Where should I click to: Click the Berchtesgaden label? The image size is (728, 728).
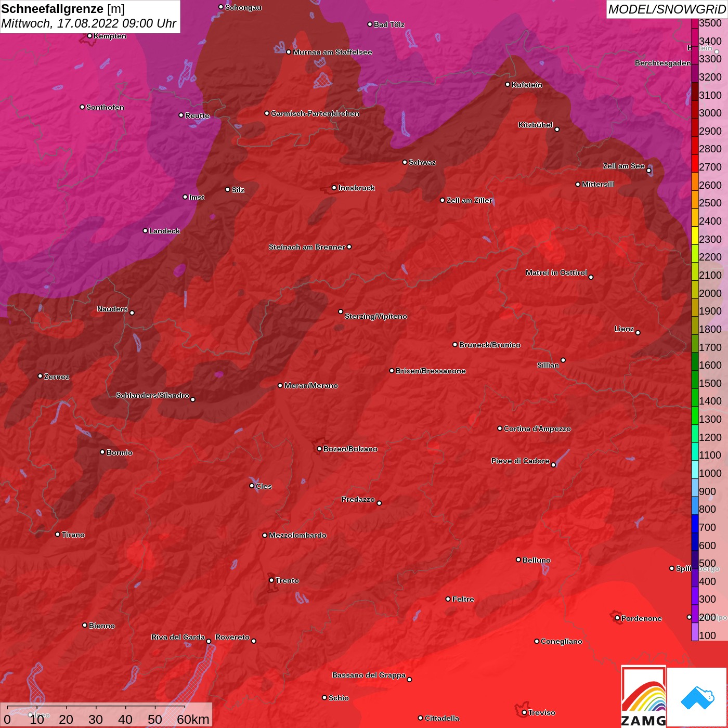(663, 63)
